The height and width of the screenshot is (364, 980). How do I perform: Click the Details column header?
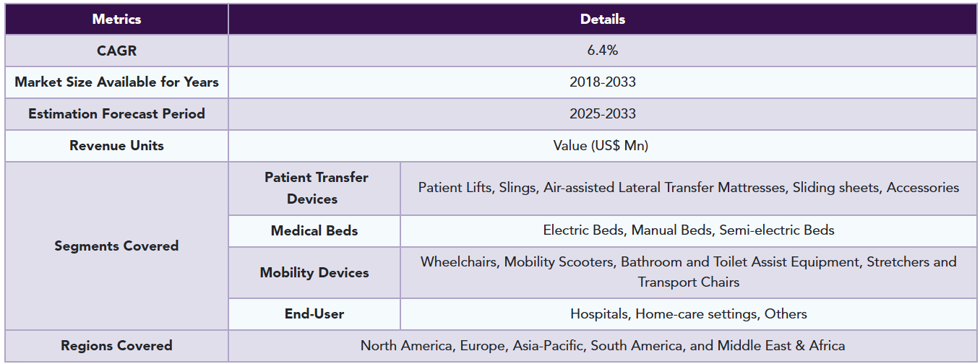[603, 19]
